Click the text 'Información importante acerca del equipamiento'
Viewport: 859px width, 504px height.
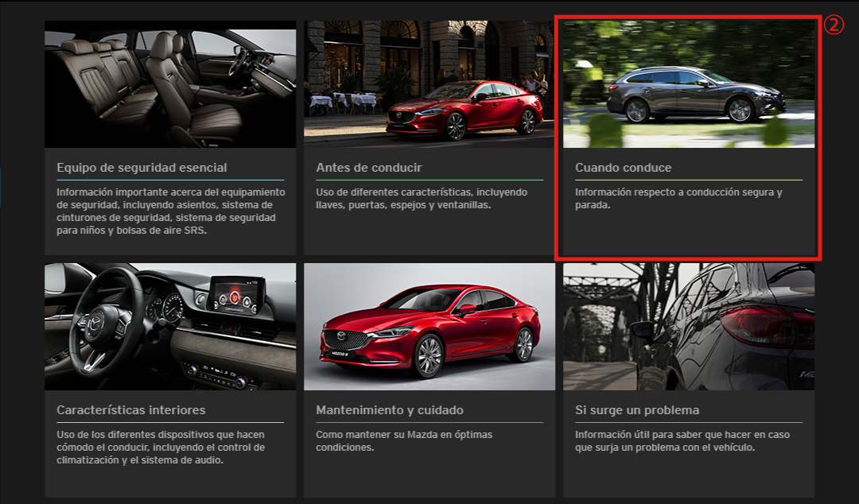click(171, 192)
